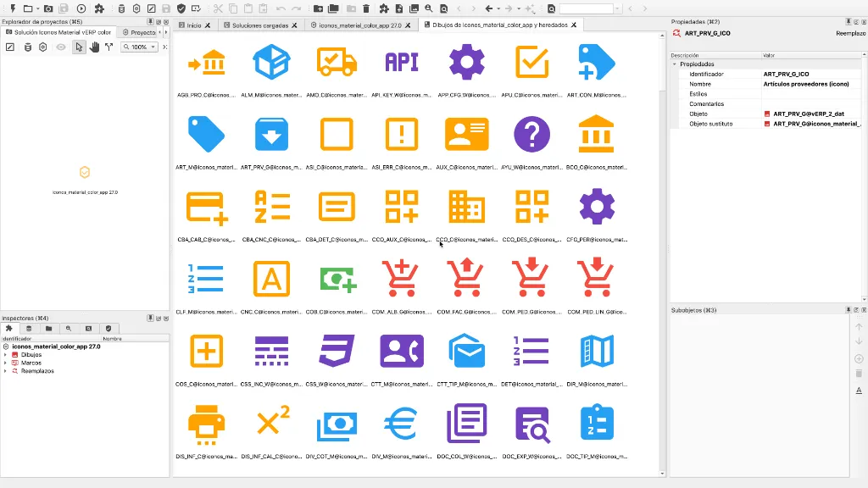Open the API_KEY drawing icon
Screen dimensions: 868x488
click(401, 61)
